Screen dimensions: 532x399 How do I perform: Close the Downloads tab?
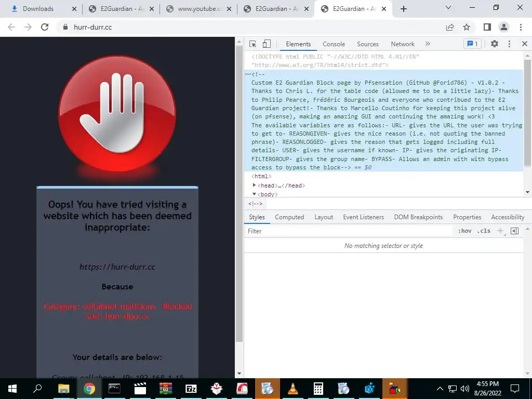click(x=74, y=9)
